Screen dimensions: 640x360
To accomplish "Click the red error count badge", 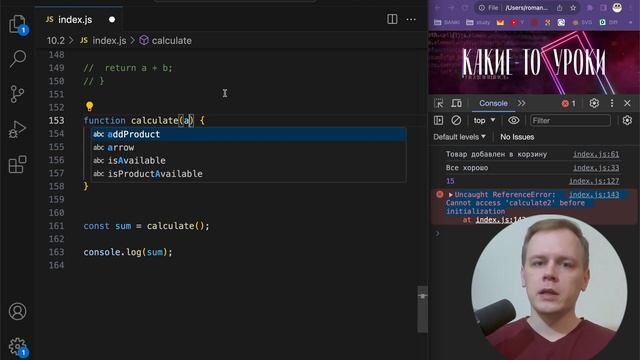I will point(569,103).
